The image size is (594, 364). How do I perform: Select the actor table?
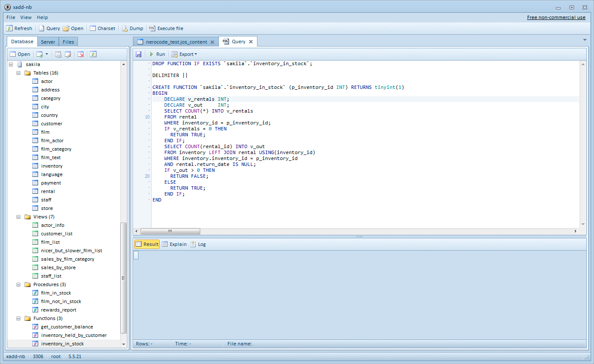tap(47, 81)
